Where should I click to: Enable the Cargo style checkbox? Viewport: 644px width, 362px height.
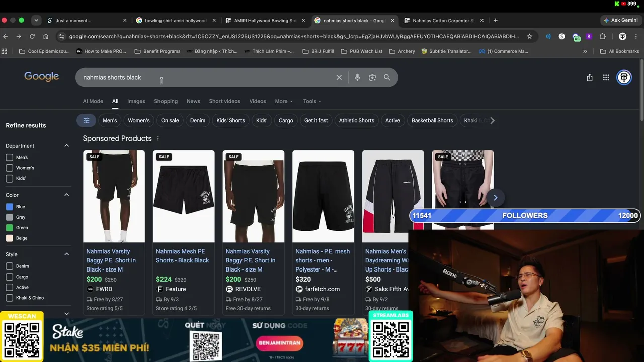click(9, 277)
